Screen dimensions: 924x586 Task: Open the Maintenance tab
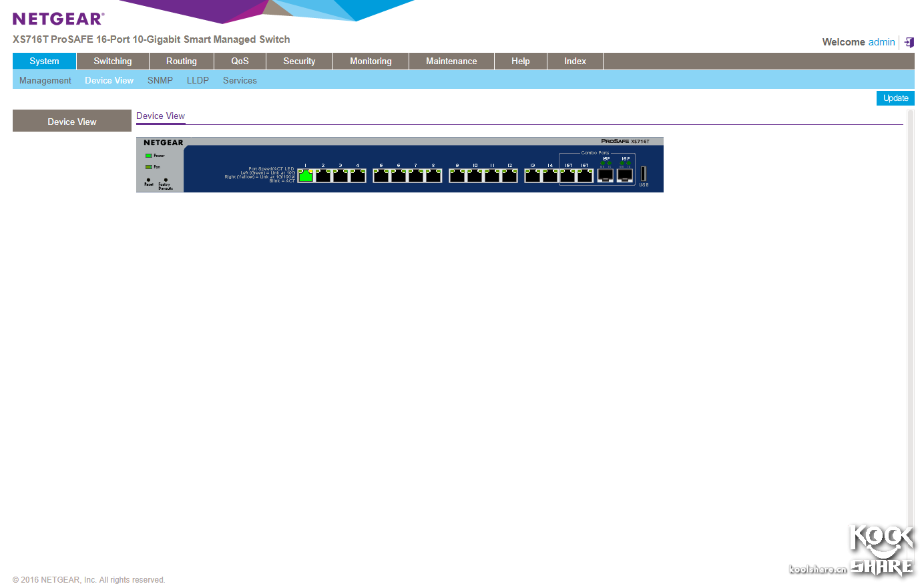click(451, 61)
